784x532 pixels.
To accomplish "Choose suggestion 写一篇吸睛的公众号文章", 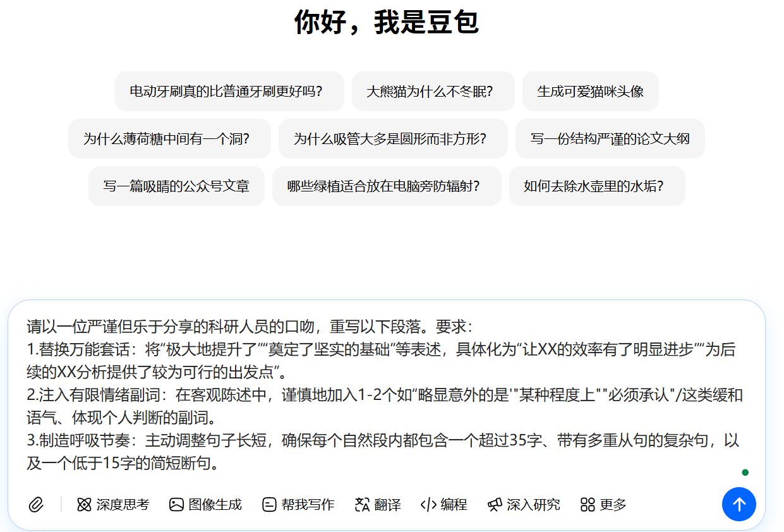I will [176, 186].
